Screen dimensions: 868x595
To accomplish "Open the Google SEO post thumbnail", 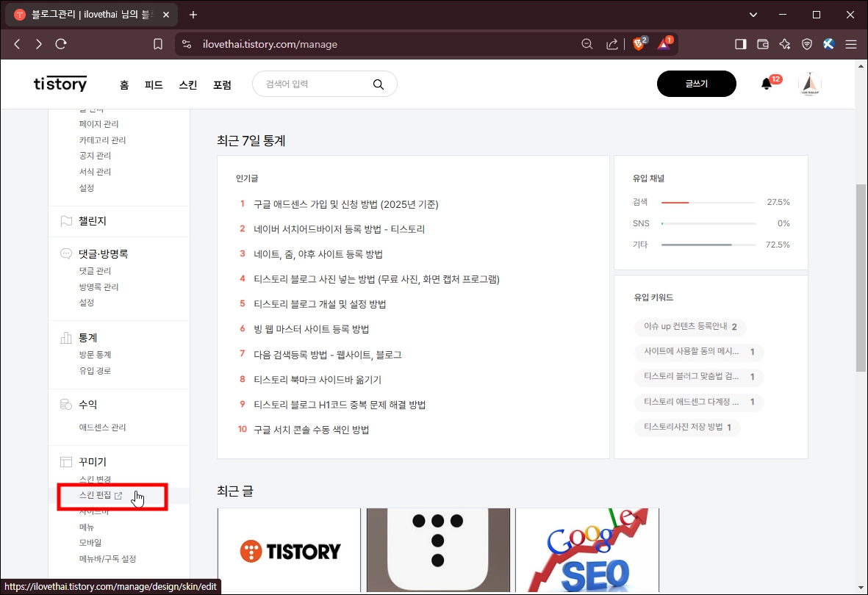I will tap(587, 550).
